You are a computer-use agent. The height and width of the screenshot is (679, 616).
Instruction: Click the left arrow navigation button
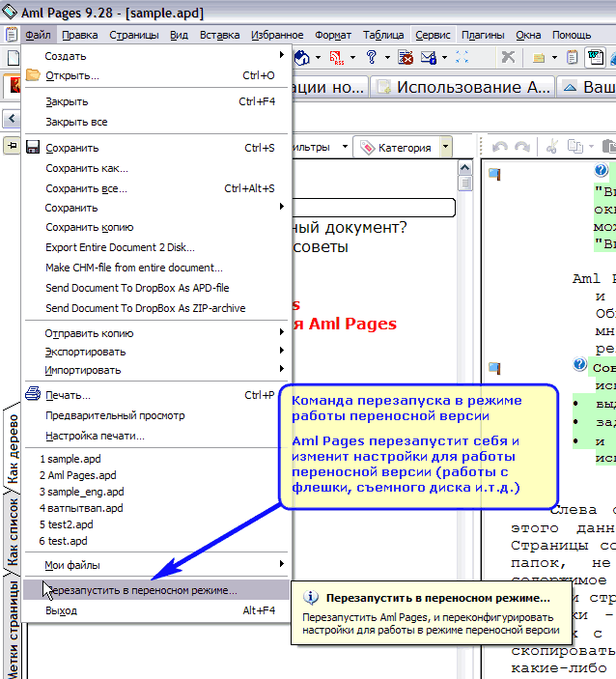tap(12, 118)
